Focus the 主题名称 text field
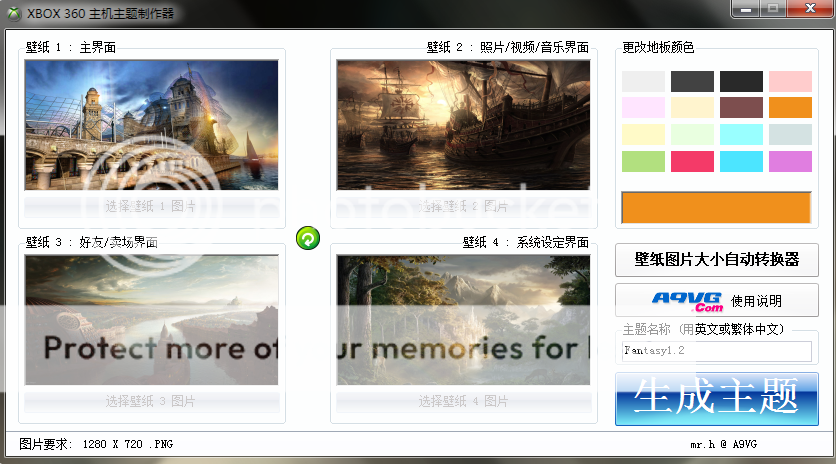The width and height of the screenshot is (836, 464). tap(716, 351)
